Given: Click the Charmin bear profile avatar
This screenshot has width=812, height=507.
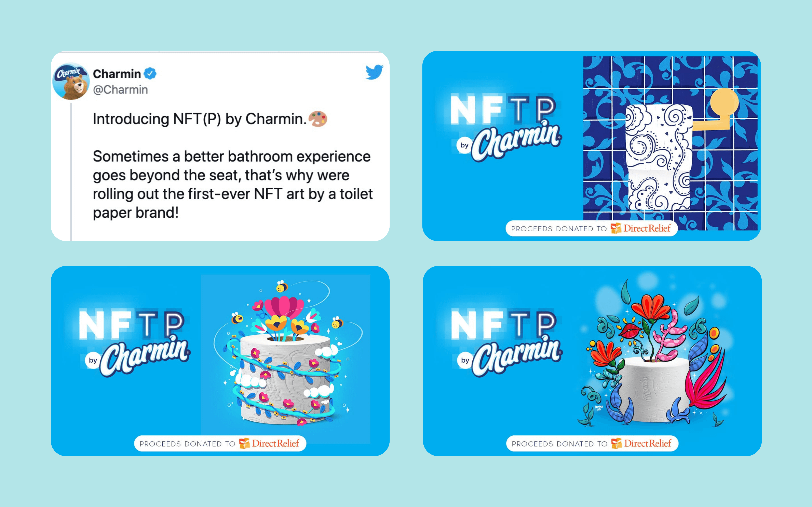Looking at the screenshot, I should (x=71, y=81).
